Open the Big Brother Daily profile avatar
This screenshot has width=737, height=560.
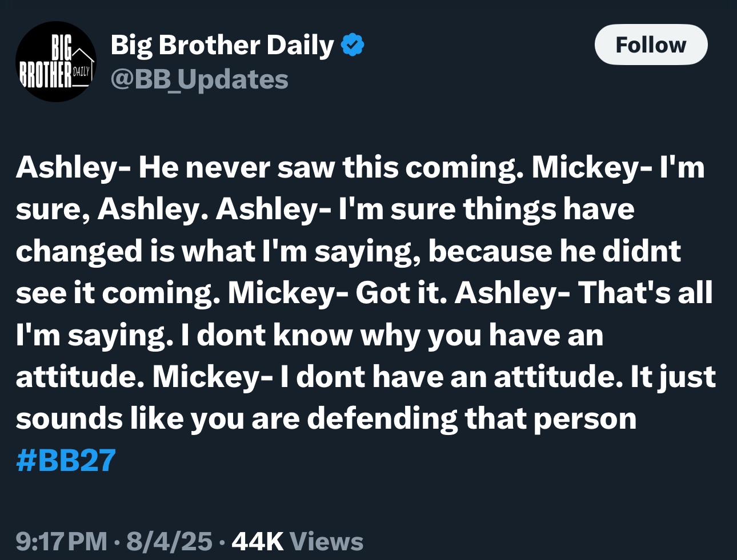(55, 62)
